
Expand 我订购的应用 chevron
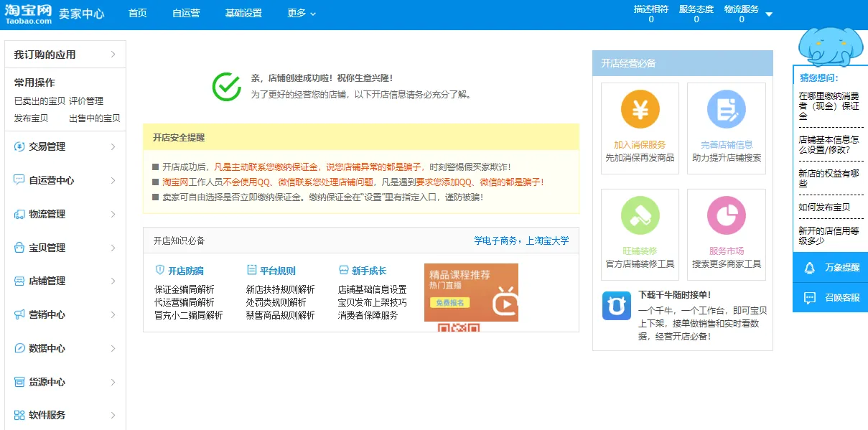click(113, 55)
